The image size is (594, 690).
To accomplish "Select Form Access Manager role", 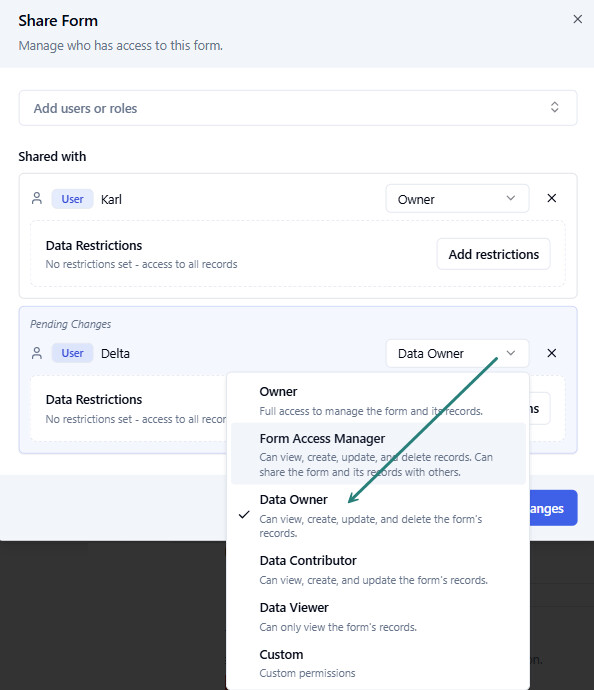I will (378, 454).
